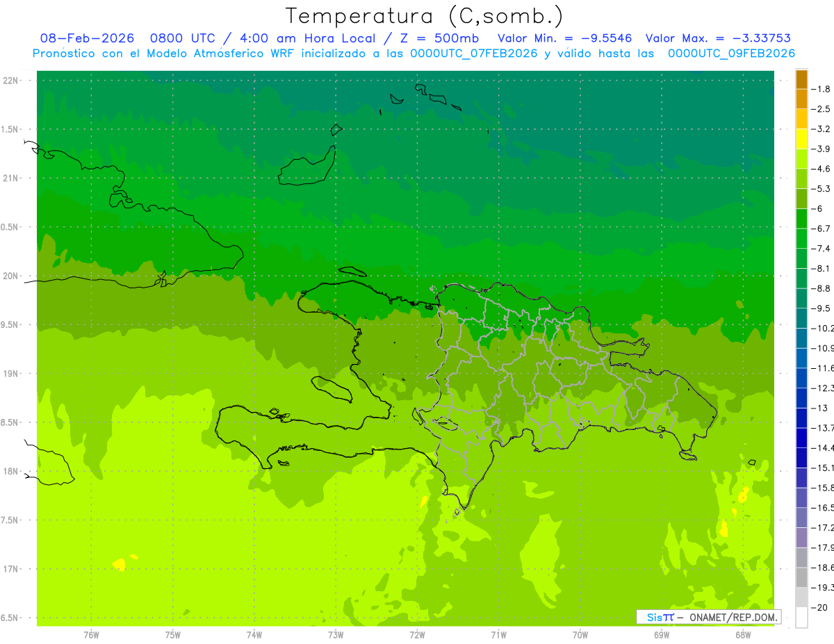Select the date text "08-Feb-2026"

point(87,38)
